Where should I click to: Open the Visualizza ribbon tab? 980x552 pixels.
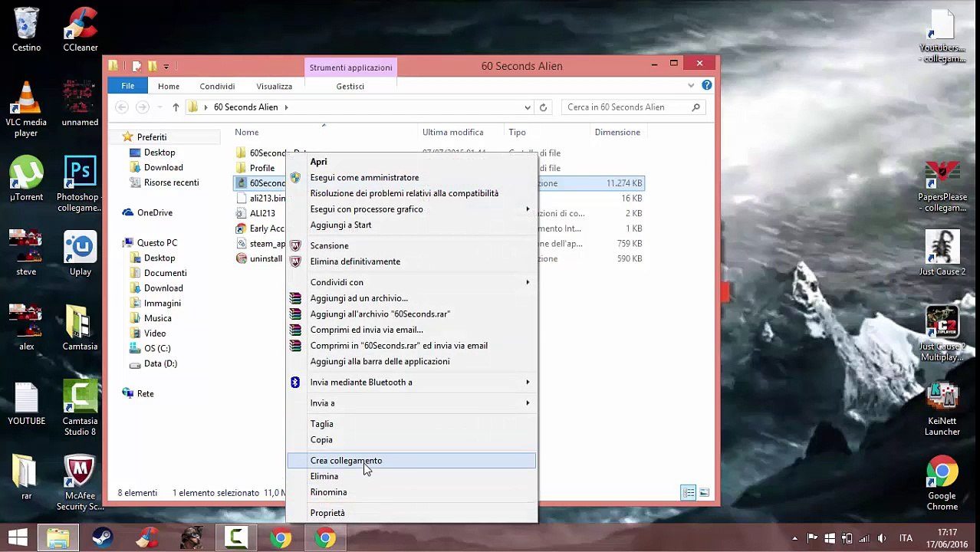(274, 87)
